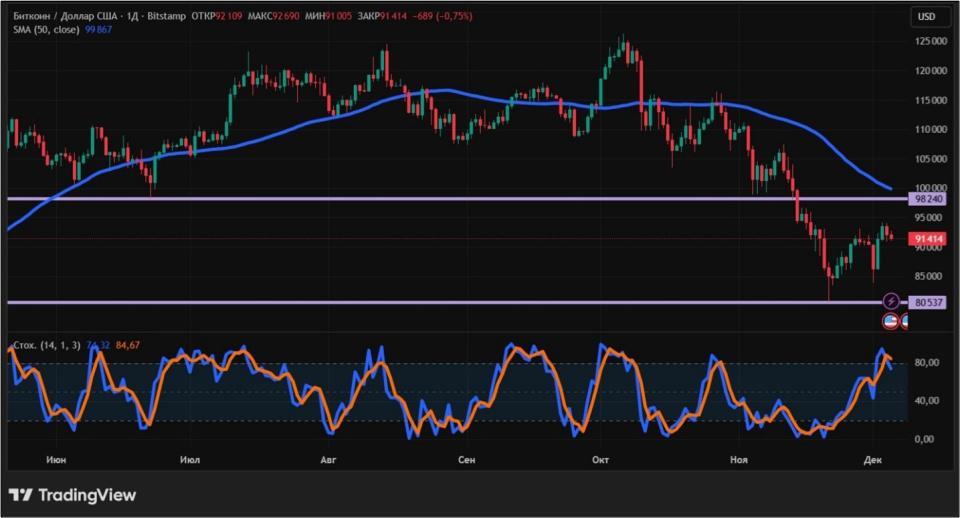The image size is (960, 518).
Task: Click the purple lightning bolt event icon
Action: click(x=891, y=301)
